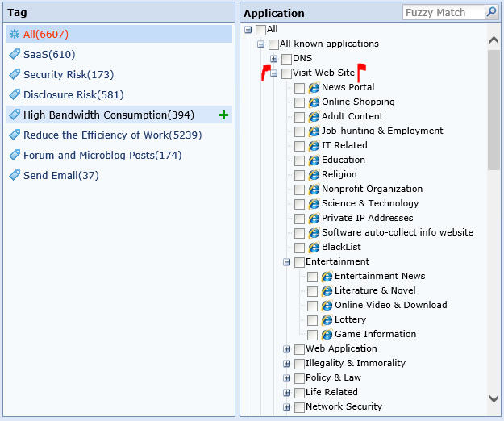Click the IE icon beside BlackList
504x421 pixels.
314,247
